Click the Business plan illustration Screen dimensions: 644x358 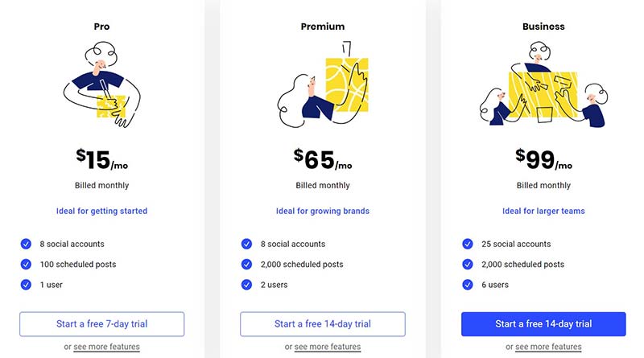click(543, 91)
